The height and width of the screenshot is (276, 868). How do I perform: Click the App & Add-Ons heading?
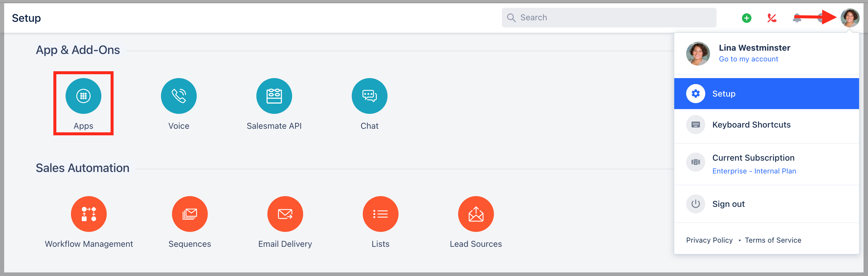tap(78, 50)
